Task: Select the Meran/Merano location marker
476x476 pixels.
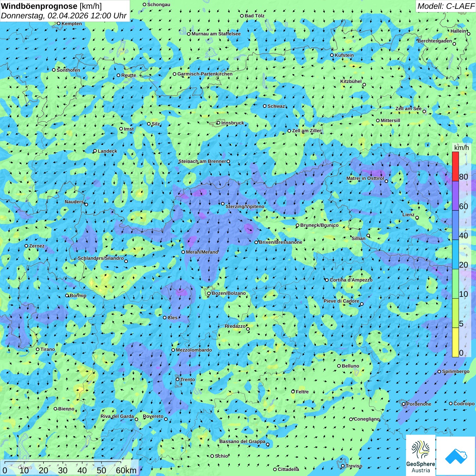Action: 183,252
